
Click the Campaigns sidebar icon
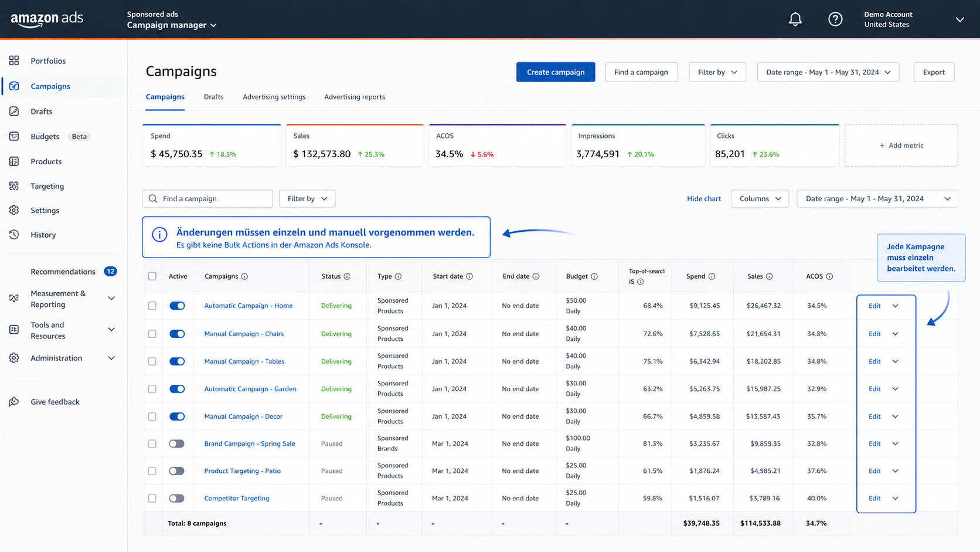14,86
